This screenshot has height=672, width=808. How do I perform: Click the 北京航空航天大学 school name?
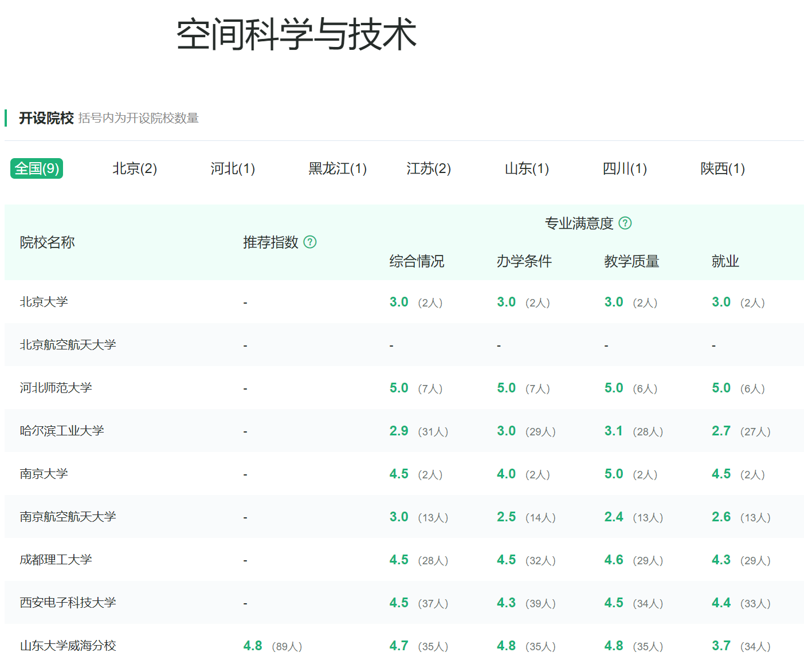click(x=67, y=344)
